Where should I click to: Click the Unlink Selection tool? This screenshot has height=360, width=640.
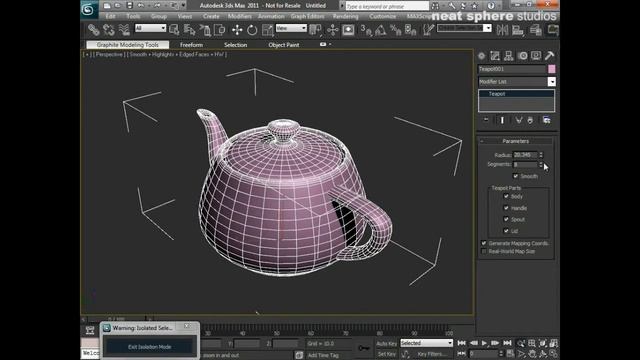pyautogui.click(x=109, y=30)
